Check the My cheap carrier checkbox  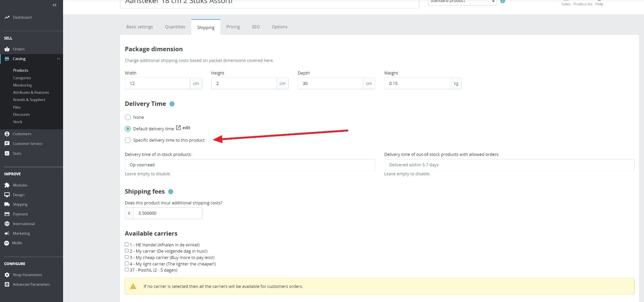tap(127, 257)
